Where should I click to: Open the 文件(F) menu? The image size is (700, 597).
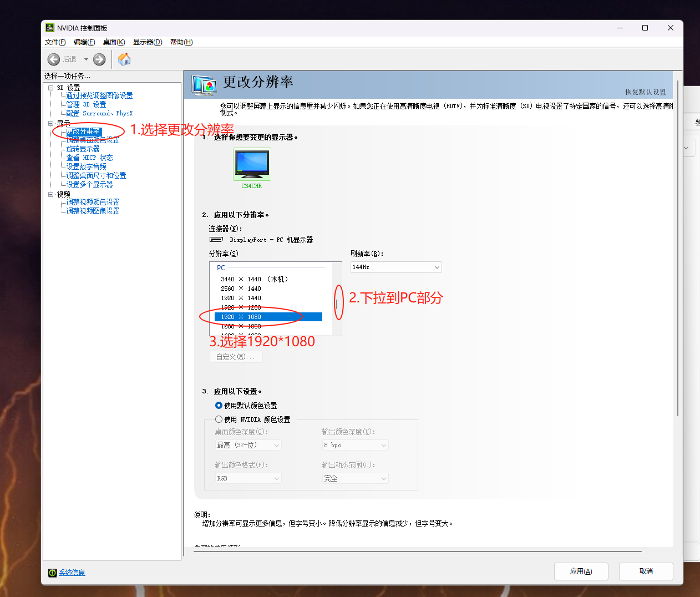pyautogui.click(x=55, y=42)
